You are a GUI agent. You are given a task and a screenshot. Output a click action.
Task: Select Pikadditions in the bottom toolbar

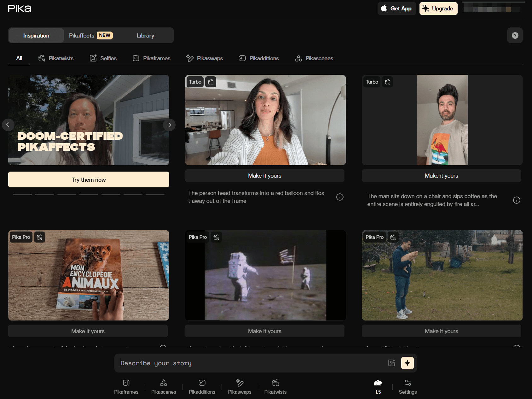pos(202,386)
